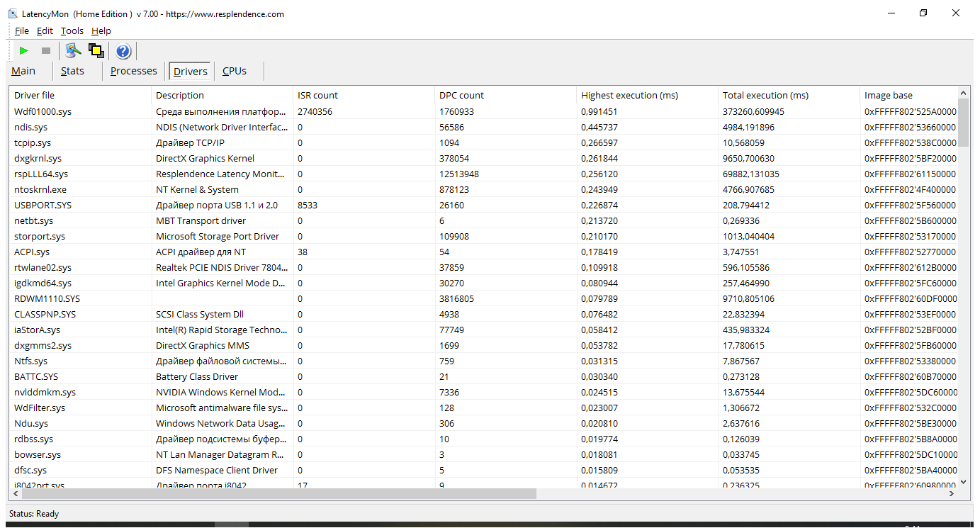980x528 pixels.
Task: Sort by the Driver file column header
Action: click(x=80, y=95)
